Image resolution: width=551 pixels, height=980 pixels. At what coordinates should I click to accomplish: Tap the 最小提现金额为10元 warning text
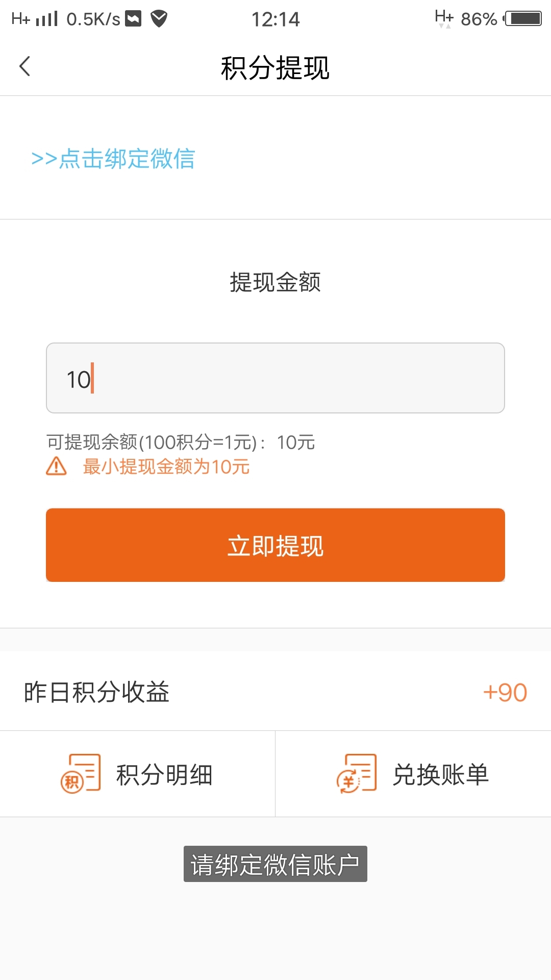click(166, 467)
